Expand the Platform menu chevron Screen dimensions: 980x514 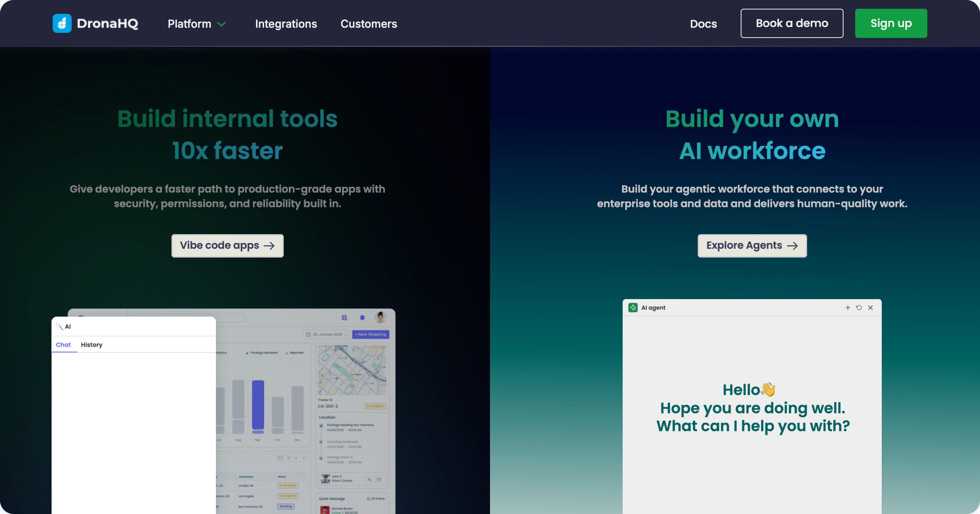tap(221, 24)
